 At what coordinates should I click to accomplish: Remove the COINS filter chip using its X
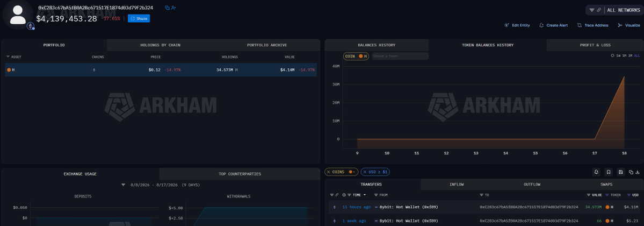tap(329, 172)
